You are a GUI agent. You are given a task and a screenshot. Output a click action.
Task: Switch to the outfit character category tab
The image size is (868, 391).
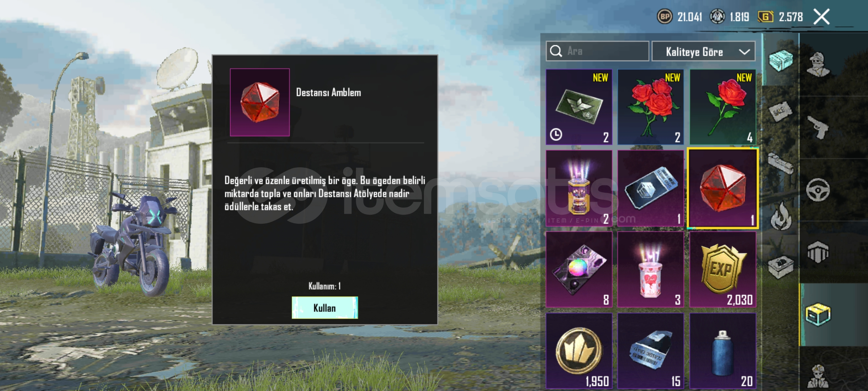(818, 65)
